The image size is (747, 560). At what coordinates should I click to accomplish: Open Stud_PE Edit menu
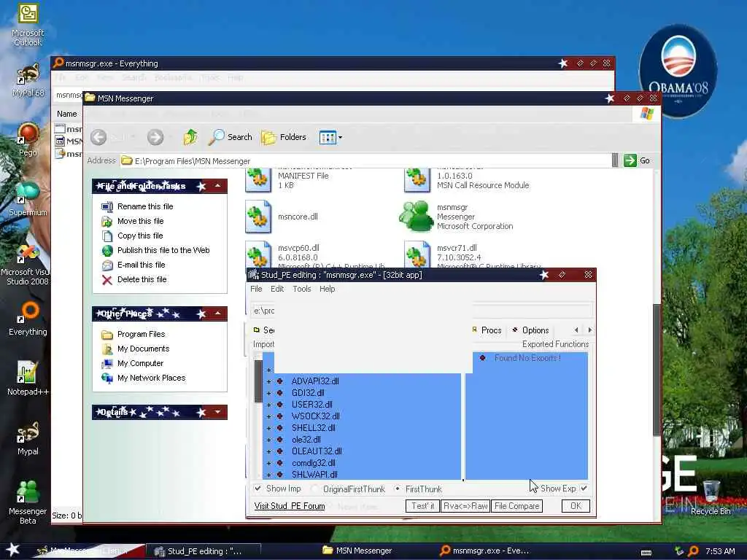277,289
